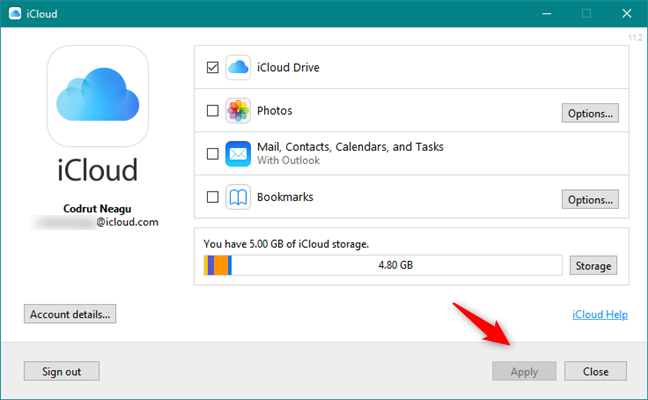
Task: Click the 'Photos' label
Action: 274,111
